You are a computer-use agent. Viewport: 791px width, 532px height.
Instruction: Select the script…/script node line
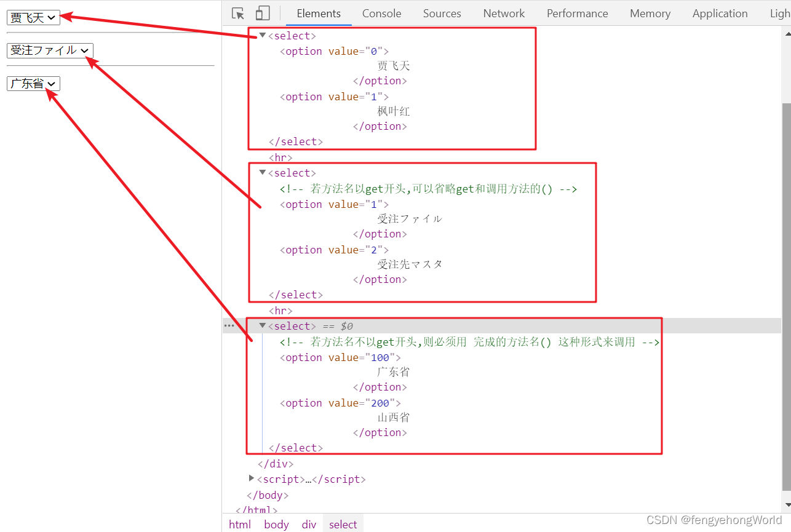click(311, 479)
